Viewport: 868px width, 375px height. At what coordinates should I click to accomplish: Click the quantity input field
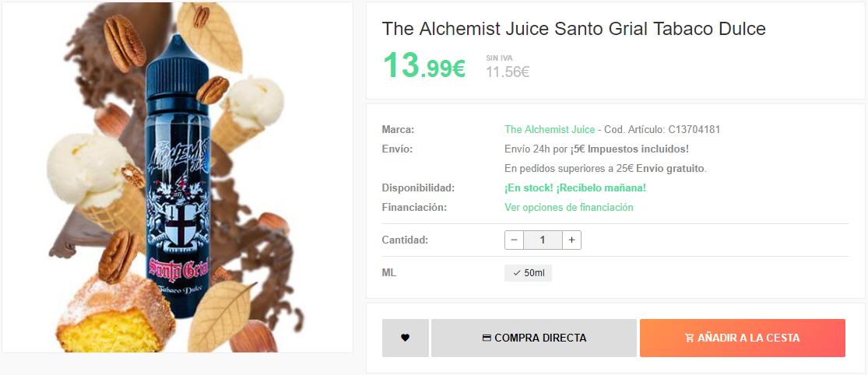(x=543, y=240)
